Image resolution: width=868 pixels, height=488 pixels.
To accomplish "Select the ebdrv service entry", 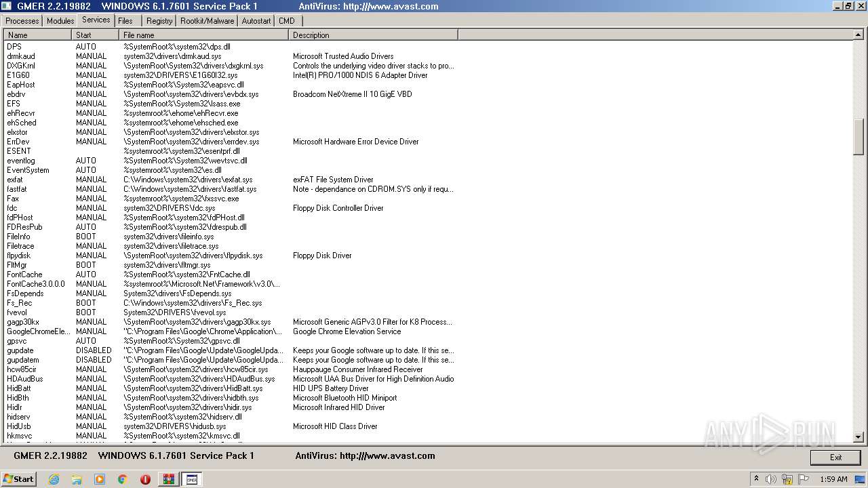I will [231, 94].
